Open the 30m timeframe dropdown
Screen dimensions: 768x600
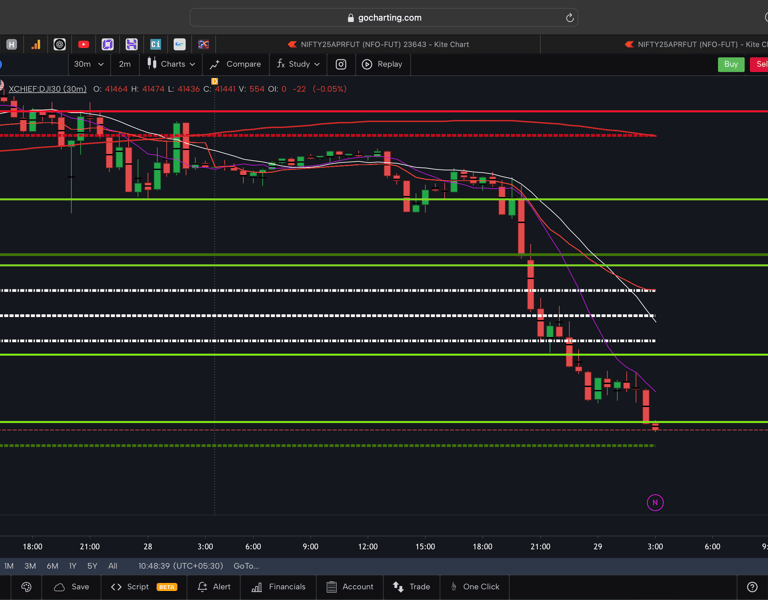(x=88, y=64)
